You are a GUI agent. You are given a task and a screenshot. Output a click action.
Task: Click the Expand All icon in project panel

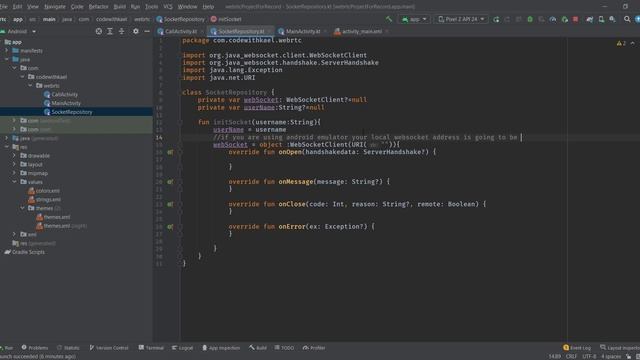pyautogui.click(x=110, y=31)
